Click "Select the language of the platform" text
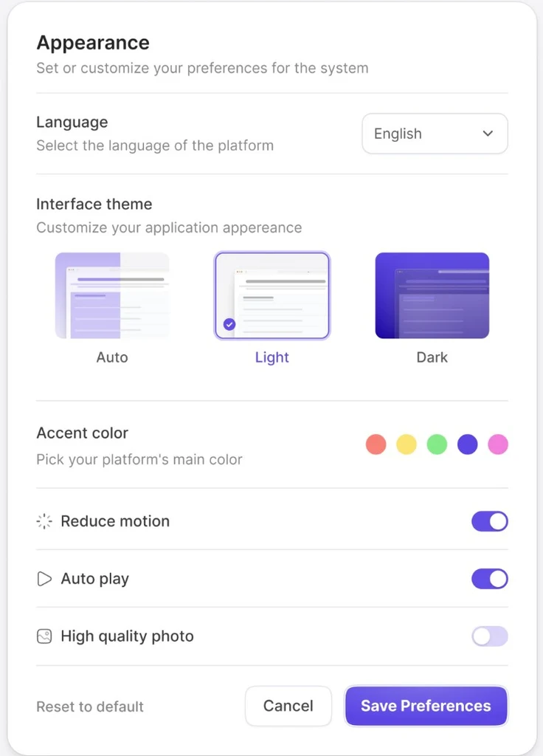Image resolution: width=543 pixels, height=756 pixels. [x=155, y=145]
